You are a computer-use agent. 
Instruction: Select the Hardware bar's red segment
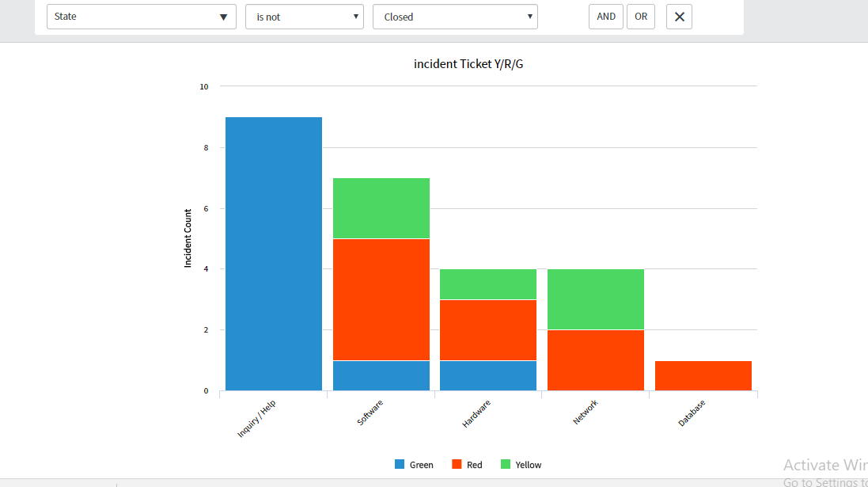pyautogui.click(x=488, y=330)
